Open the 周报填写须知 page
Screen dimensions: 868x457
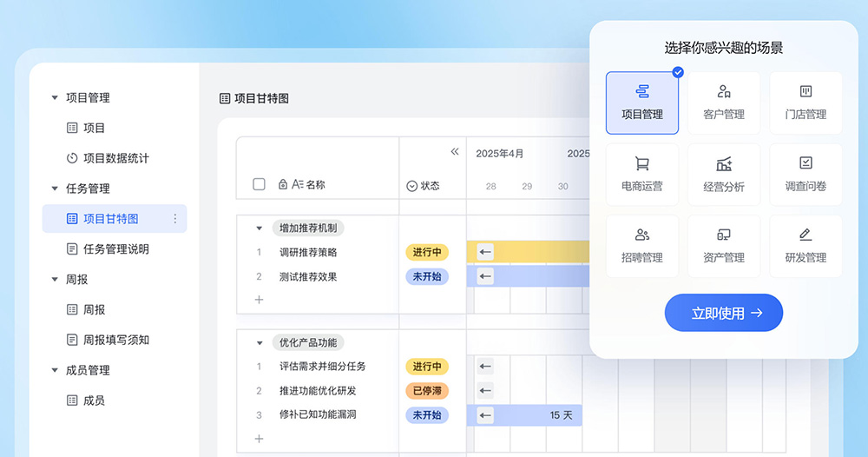tap(115, 340)
